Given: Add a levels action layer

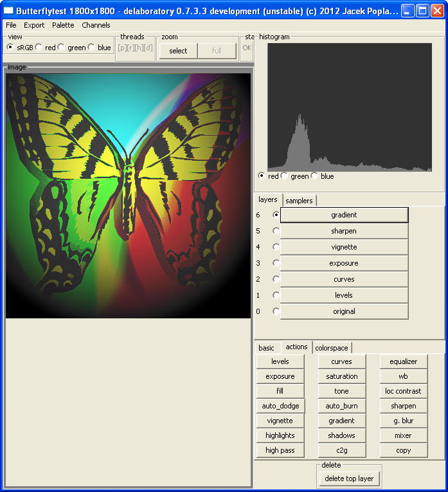Looking at the screenshot, I should 280,361.
